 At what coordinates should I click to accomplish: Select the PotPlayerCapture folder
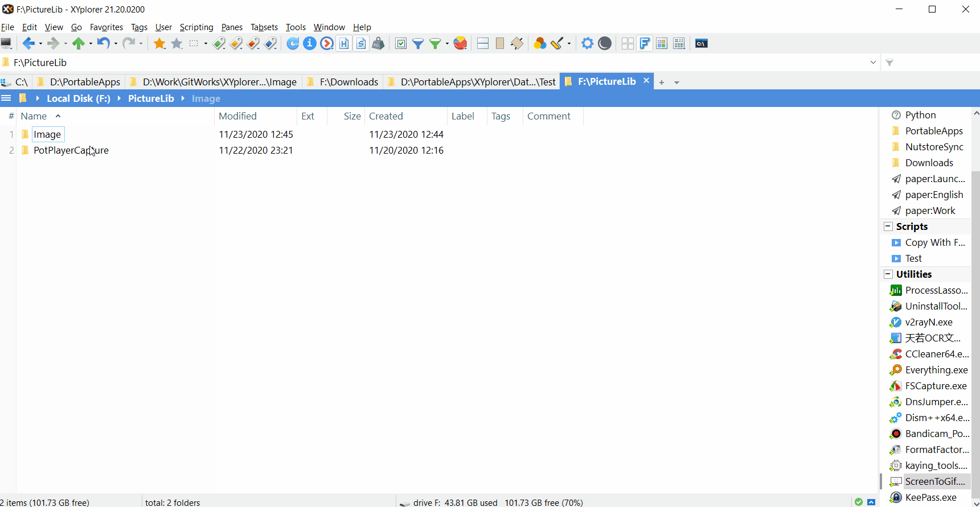coord(71,150)
